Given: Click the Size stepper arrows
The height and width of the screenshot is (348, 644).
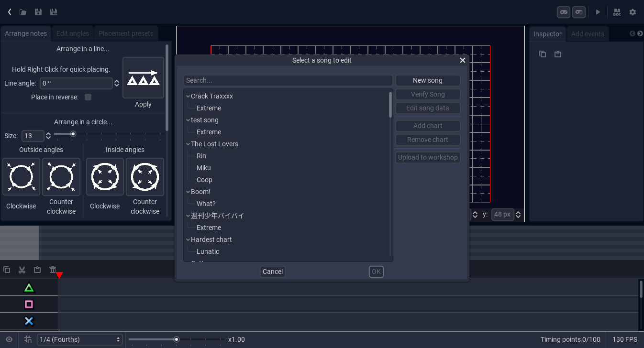Looking at the screenshot, I should [x=48, y=136].
